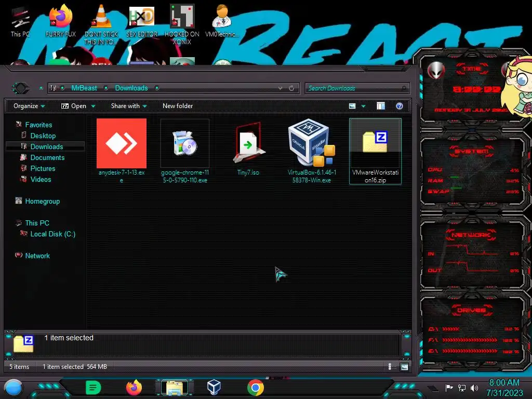Select the google-chrome installer icon

click(x=184, y=143)
